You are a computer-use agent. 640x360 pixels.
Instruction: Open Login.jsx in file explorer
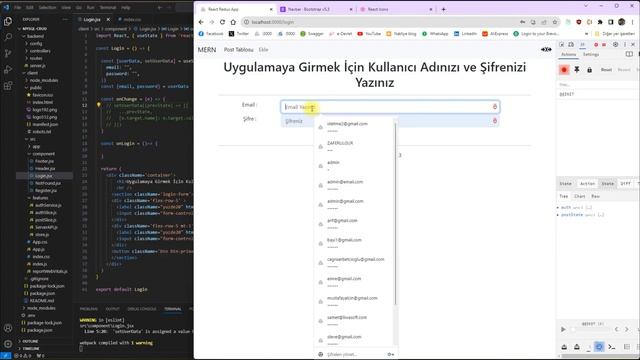point(44,176)
